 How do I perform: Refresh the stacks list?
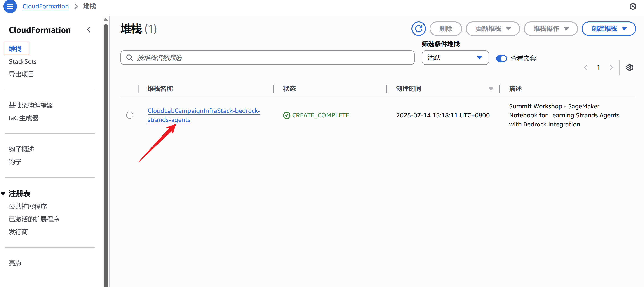pos(418,29)
